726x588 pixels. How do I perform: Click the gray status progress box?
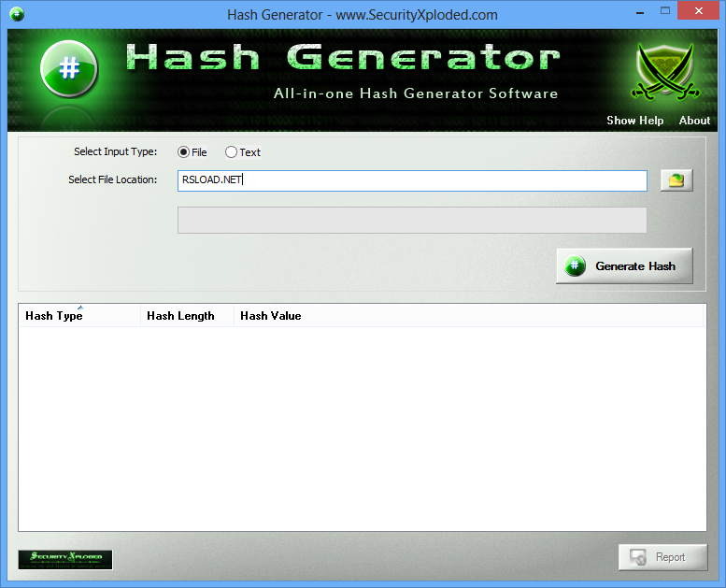[412, 220]
